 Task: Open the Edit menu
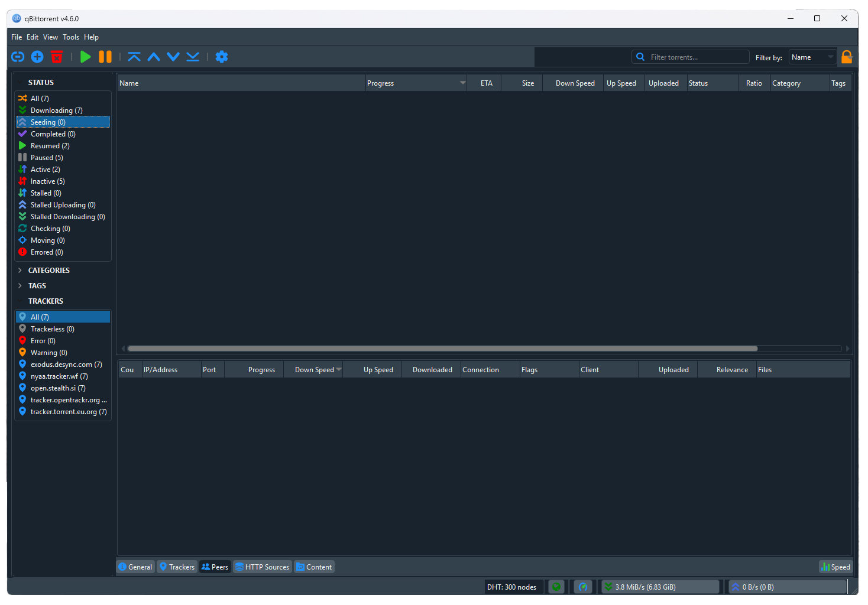(33, 37)
